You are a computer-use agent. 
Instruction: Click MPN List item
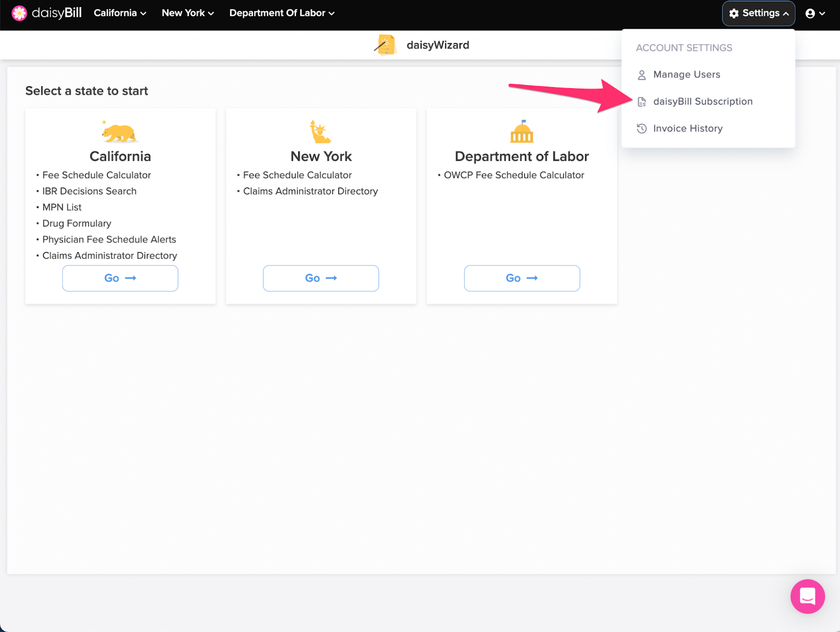62,208
